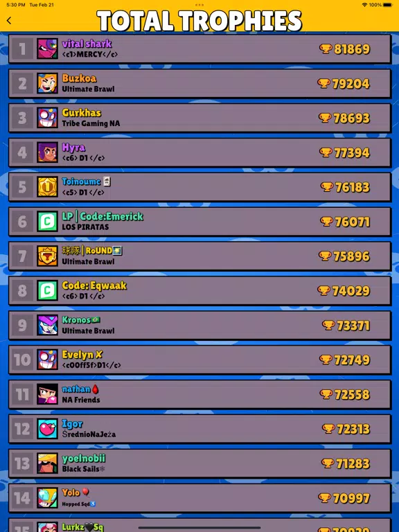Open Hyra's leaderboard row
Image resolution: width=399 pixels, height=532 pixels.
[x=199, y=152]
